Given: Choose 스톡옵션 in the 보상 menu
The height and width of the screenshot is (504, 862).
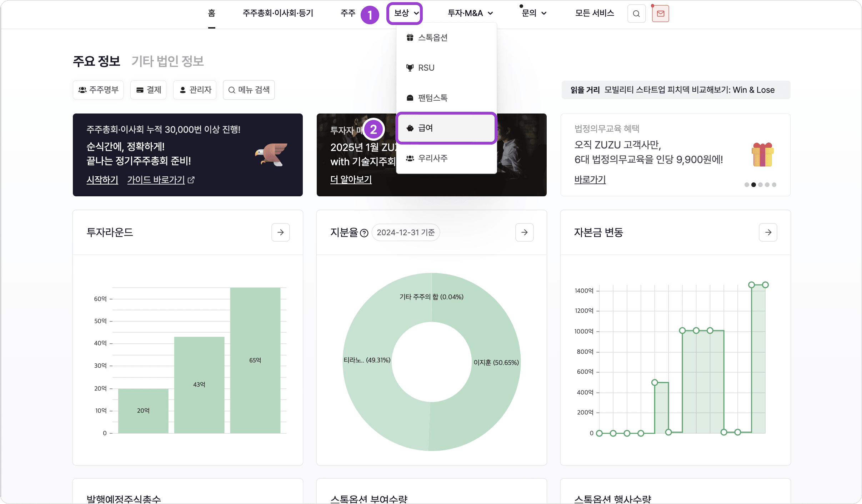Looking at the screenshot, I should [x=432, y=37].
